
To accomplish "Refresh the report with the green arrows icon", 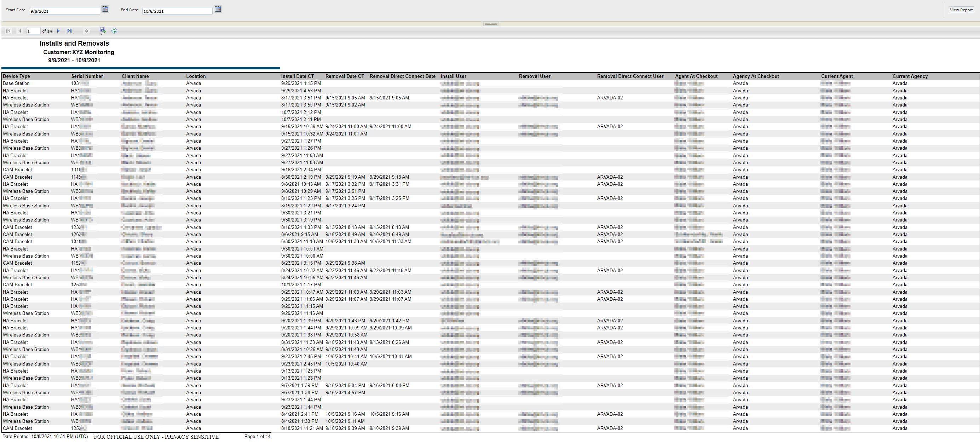I will [114, 31].
